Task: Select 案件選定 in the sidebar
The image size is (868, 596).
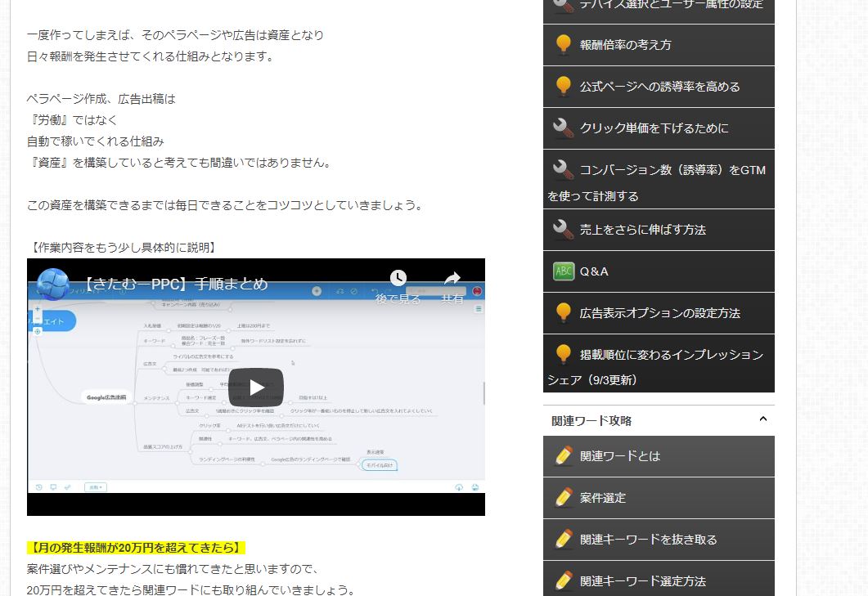Action: click(x=603, y=498)
